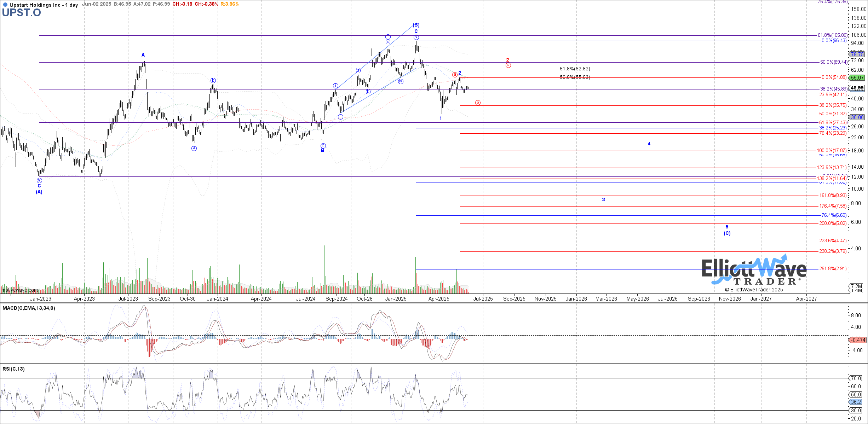
Task: Click the blue wave A label at 2023 peak
Action: click(x=143, y=55)
